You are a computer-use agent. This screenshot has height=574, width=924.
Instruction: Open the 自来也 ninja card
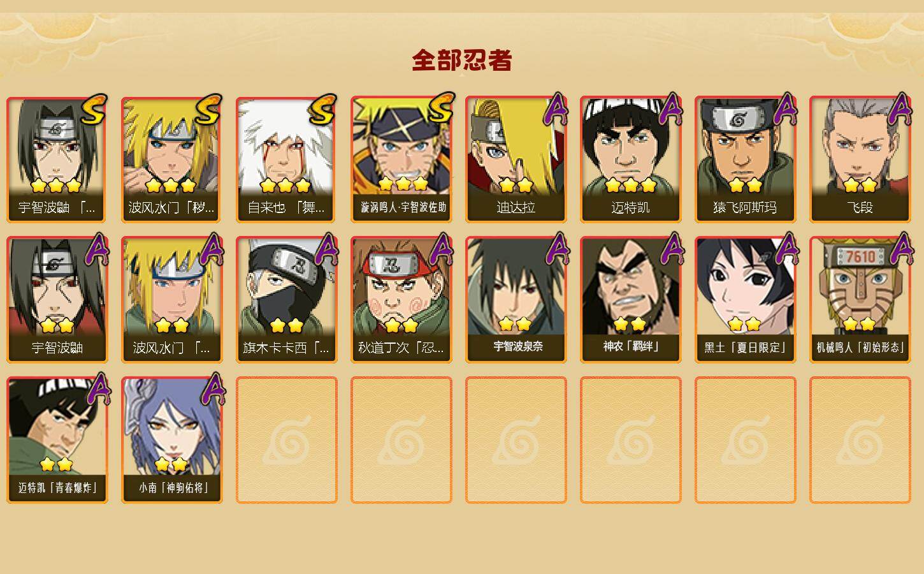287,159
